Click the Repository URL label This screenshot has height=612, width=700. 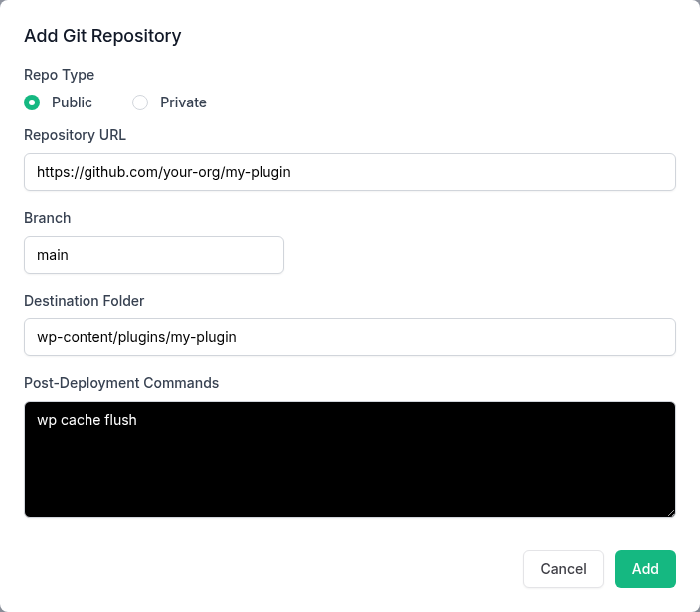tap(75, 135)
